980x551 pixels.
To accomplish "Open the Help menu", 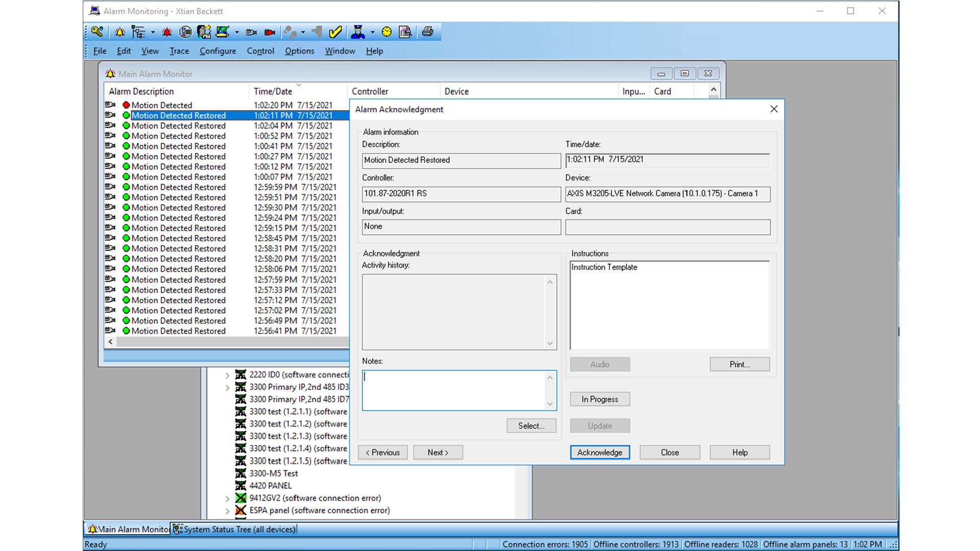I will tap(374, 51).
